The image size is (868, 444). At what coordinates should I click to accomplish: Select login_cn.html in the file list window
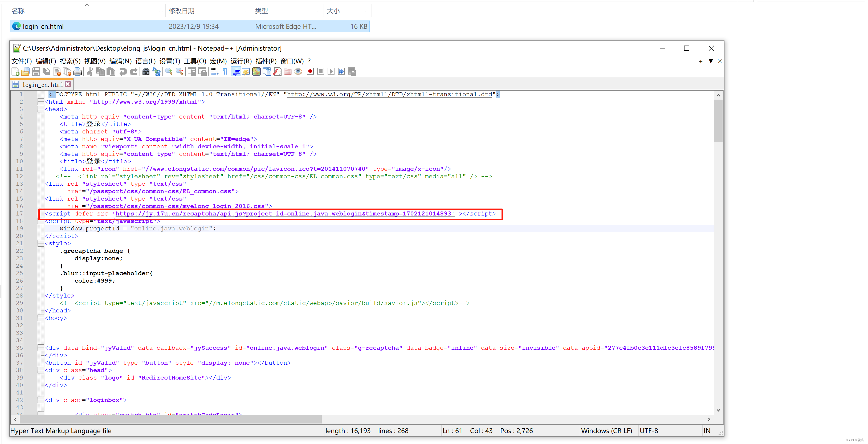(x=190, y=26)
